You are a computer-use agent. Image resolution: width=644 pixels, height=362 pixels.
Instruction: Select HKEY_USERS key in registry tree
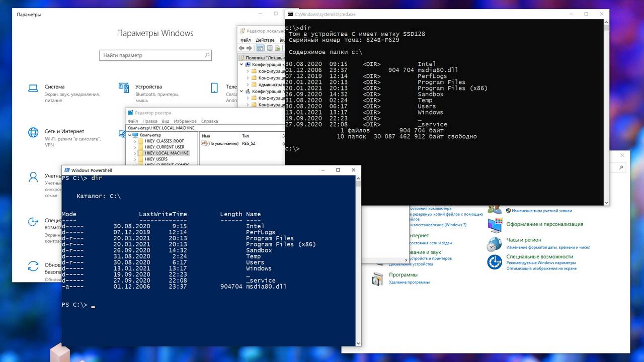[156, 159]
